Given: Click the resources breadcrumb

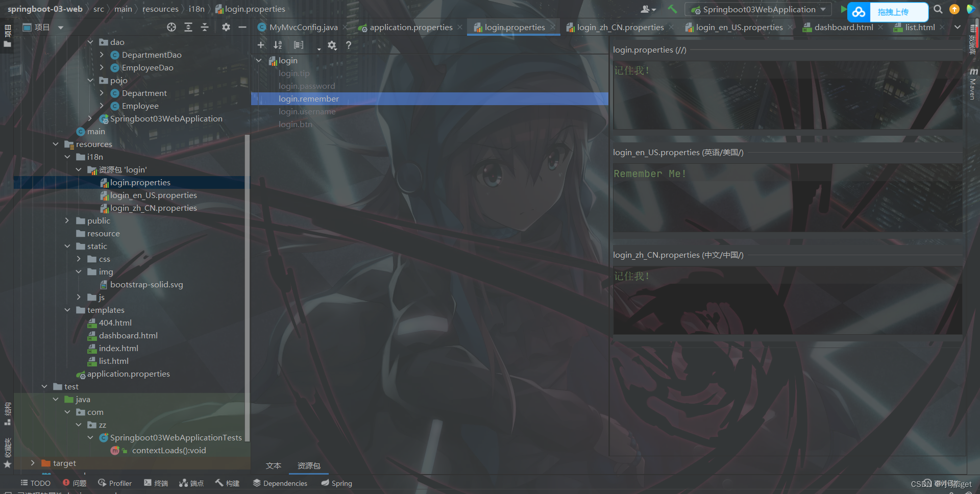Looking at the screenshot, I should click(x=160, y=9).
